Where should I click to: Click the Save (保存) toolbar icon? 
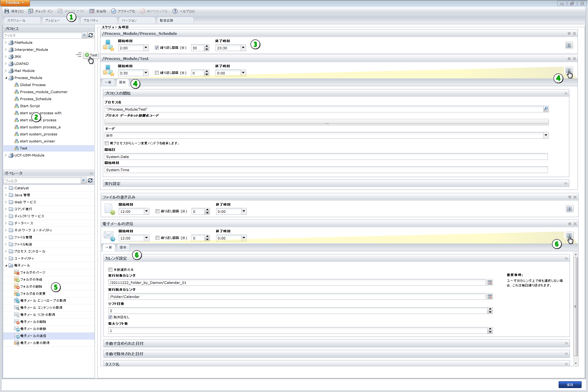7,11
